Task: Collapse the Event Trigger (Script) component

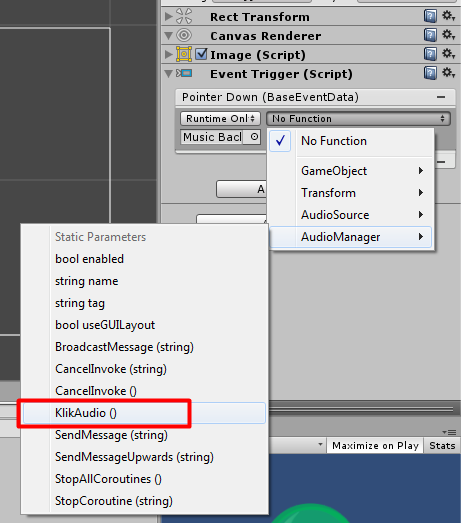Action: (169, 73)
